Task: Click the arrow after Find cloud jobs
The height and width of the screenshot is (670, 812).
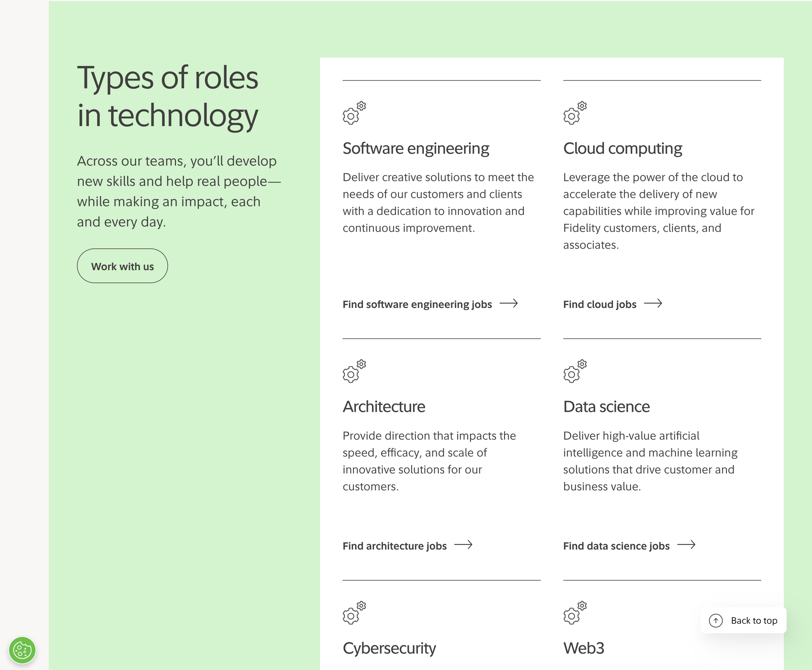Action: (653, 303)
